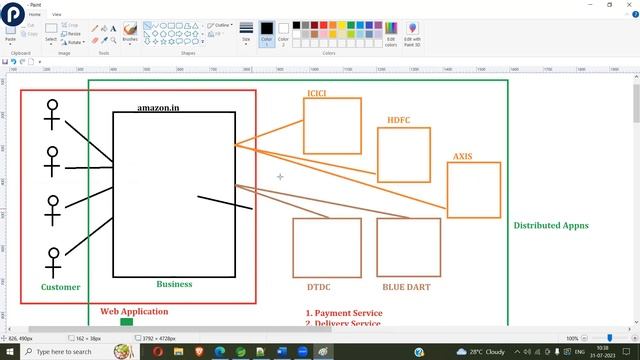Choose the Down arrow shape
640x360 pixels.
pyautogui.click(x=147, y=41)
